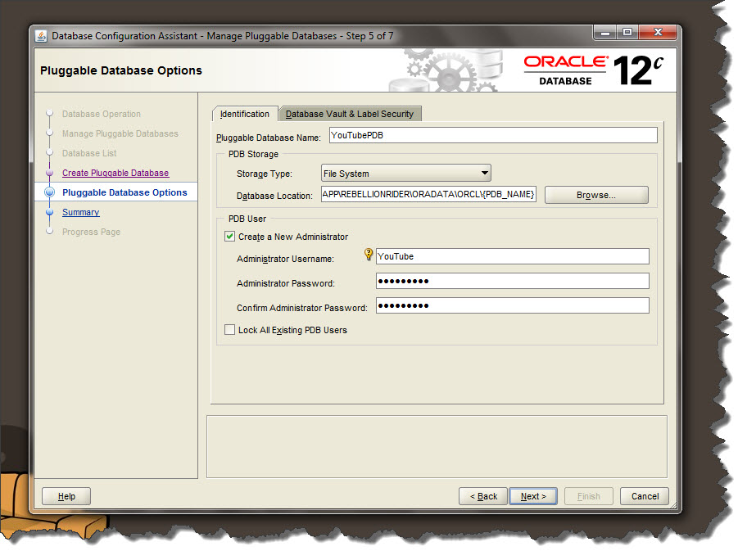This screenshot has width=747, height=560.
Task: Enable Lock All Existing PDB Users
Action: tap(229, 330)
